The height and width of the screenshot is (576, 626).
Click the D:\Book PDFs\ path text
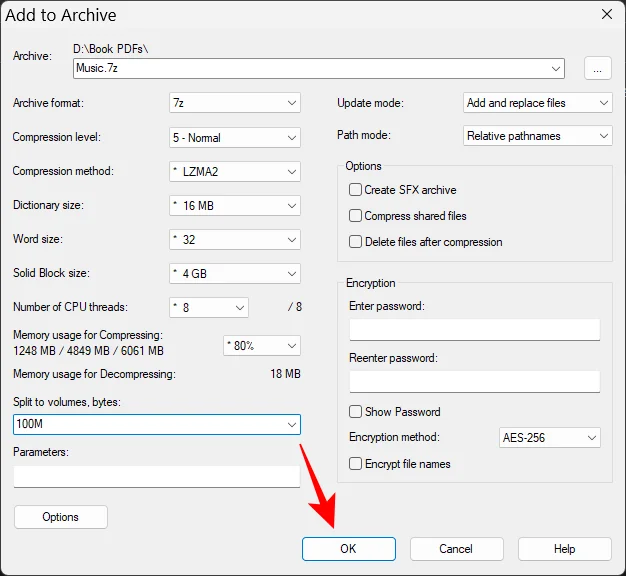pyautogui.click(x=110, y=49)
